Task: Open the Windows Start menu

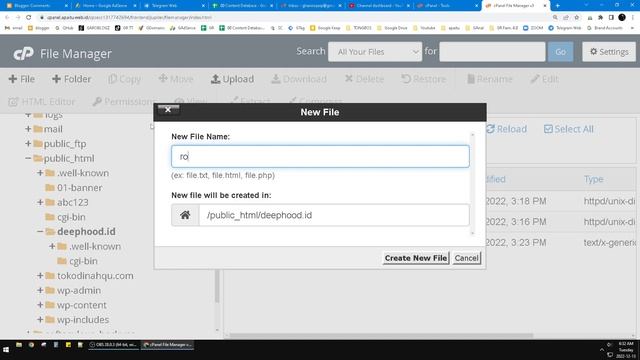Action: 6,350
